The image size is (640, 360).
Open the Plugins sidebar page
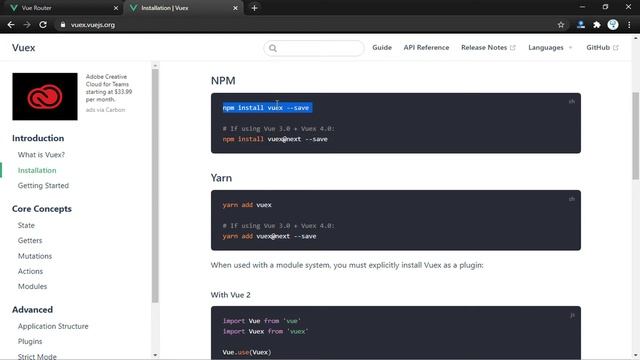(30, 341)
